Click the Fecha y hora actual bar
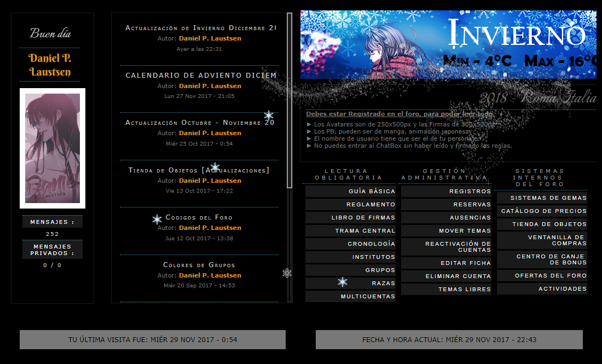The height and width of the screenshot is (364, 602). click(x=449, y=339)
